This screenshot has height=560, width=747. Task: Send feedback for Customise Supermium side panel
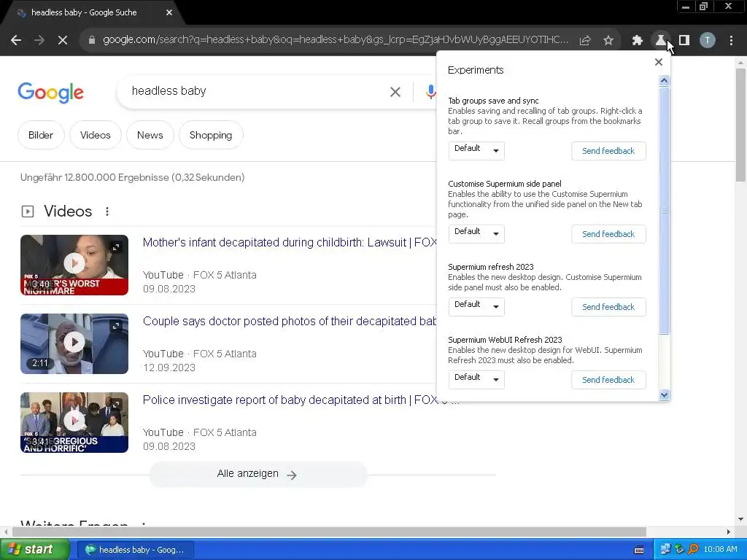[x=608, y=234]
